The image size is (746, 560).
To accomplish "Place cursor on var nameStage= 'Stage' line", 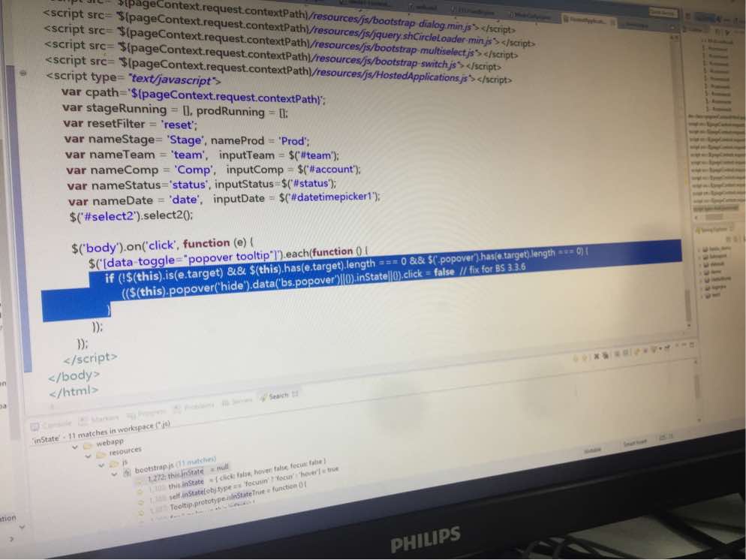I will pyautogui.click(x=186, y=140).
